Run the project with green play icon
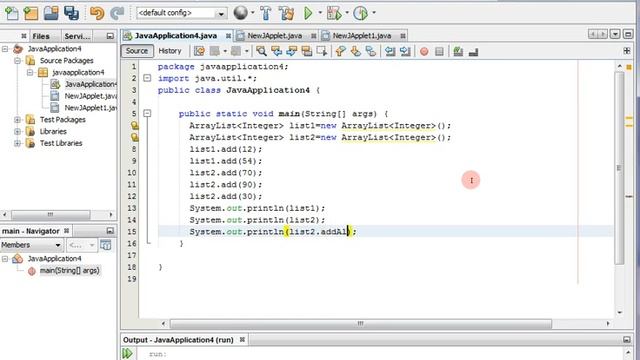The image size is (640, 360). 309,13
